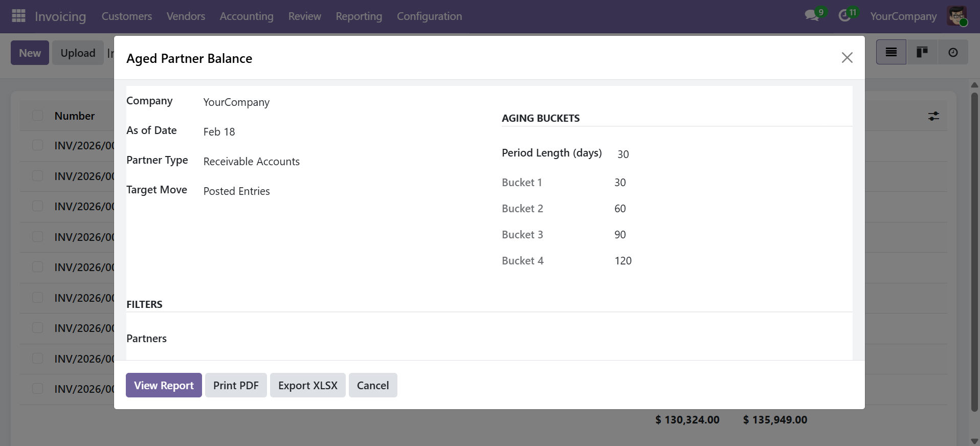980x446 pixels.
Task: Switch to kanban view icon
Action: [922, 52]
